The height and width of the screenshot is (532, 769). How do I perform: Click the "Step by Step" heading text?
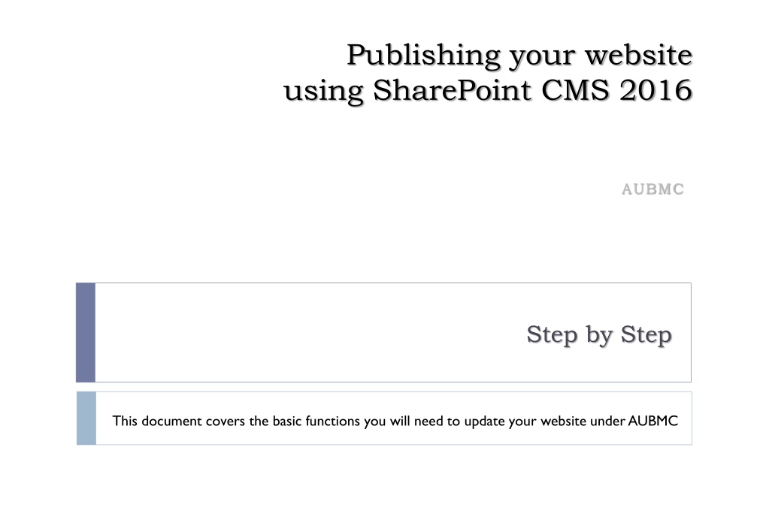coord(599,335)
